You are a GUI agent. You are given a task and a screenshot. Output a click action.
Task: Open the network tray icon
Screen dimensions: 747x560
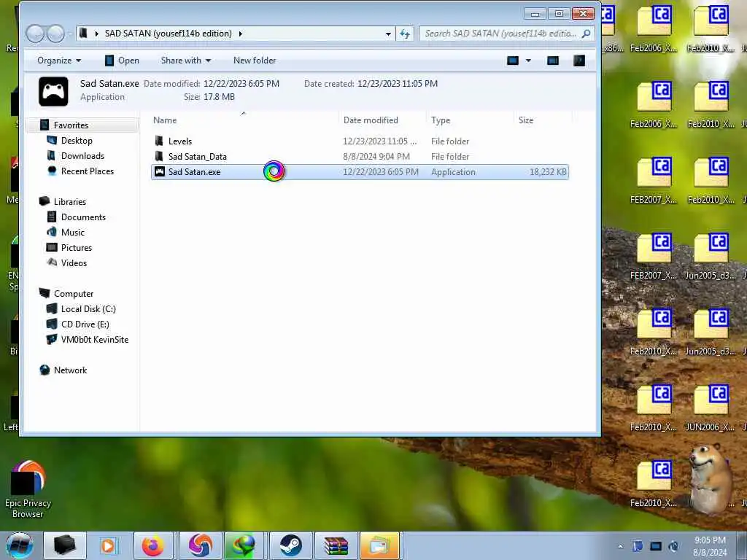coord(656,546)
